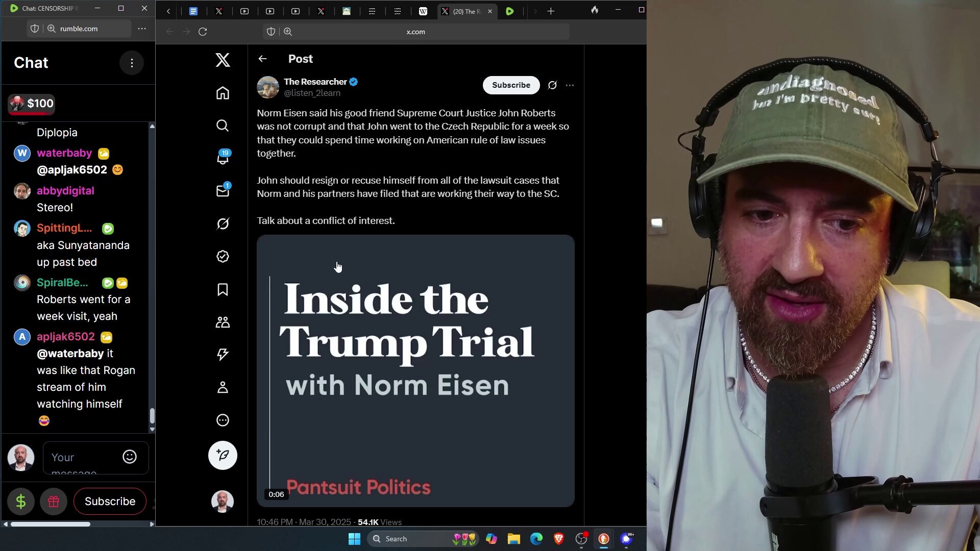Image resolution: width=980 pixels, height=551 pixels.
Task: Open the X profile person icon
Action: click(223, 387)
